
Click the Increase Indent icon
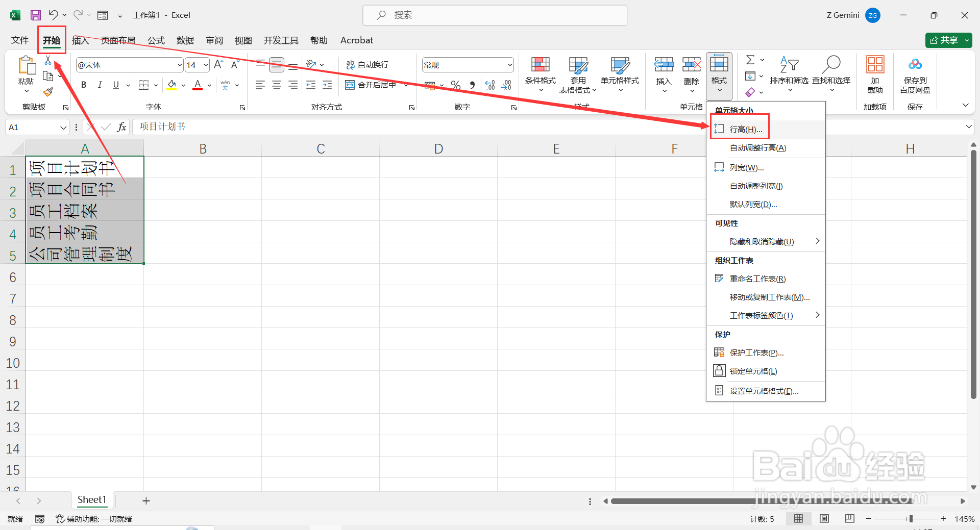coord(327,85)
